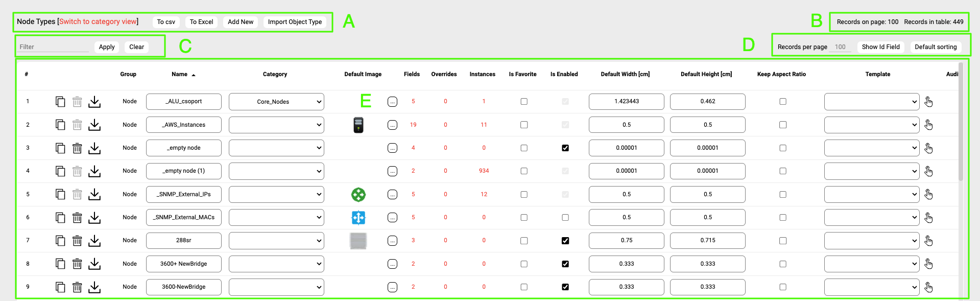This screenshot has width=980, height=301.
Task: Disable Is Enabled for 288sr
Action: (x=565, y=241)
